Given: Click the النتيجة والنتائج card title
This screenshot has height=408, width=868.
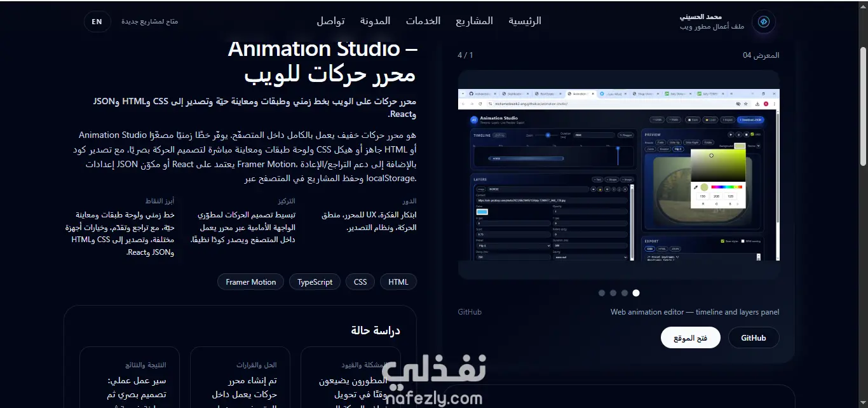Looking at the screenshot, I should 146,365.
